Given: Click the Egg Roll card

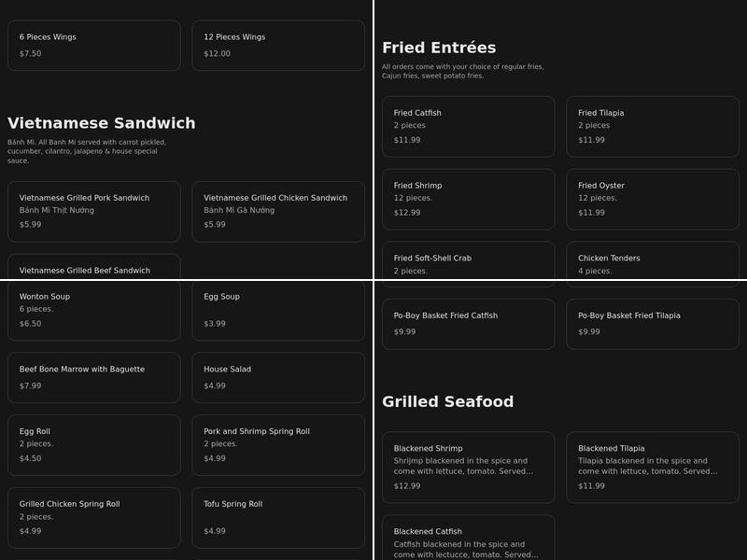Looking at the screenshot, I should [93, 444].
